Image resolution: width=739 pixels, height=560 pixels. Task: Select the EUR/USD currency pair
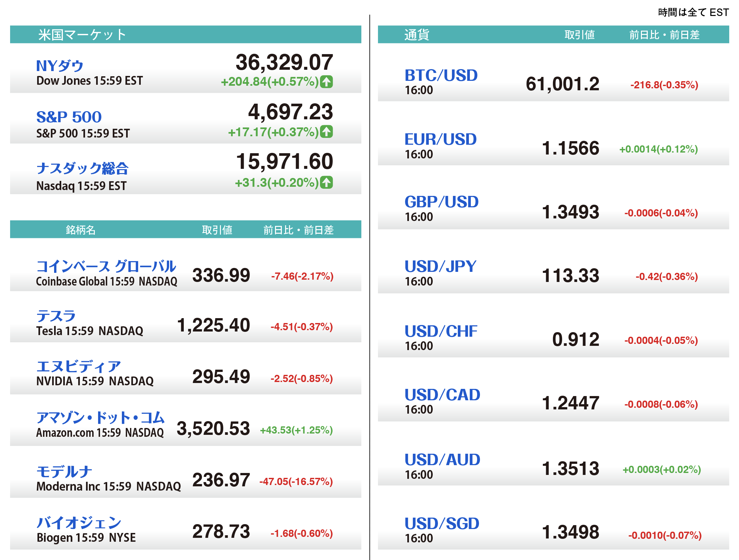pyautogui.click(x=440, y=139)
